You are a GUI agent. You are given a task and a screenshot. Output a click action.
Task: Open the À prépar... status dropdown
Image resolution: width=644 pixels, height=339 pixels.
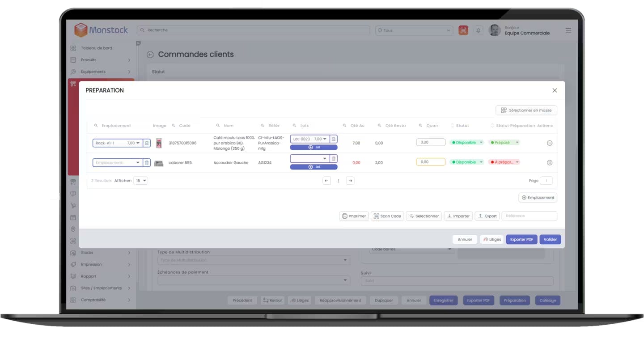(x=504, y=162)
